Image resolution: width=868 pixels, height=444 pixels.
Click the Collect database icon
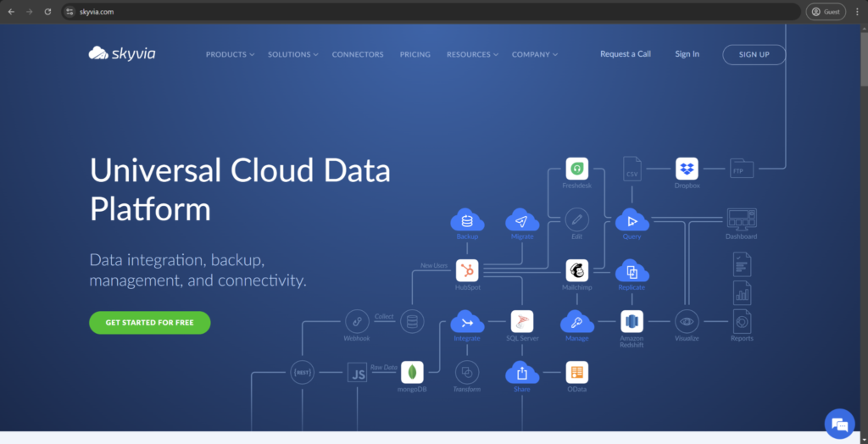412,322
